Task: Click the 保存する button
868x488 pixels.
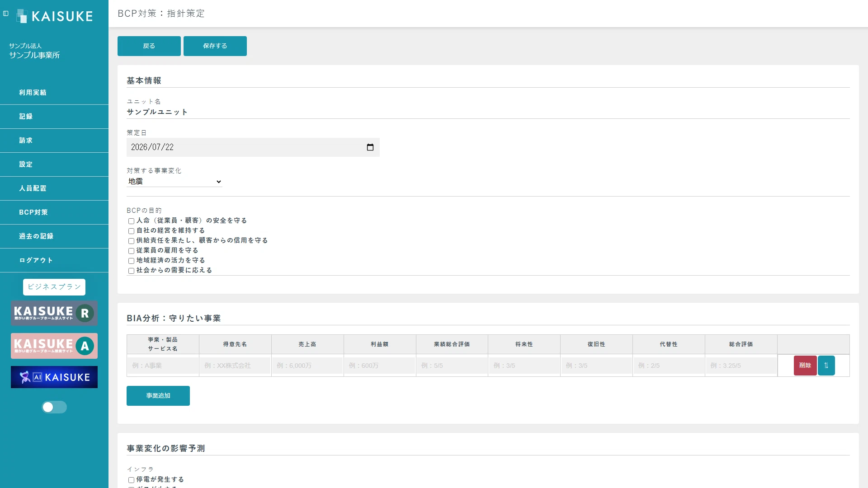Action: pos(215,46)
